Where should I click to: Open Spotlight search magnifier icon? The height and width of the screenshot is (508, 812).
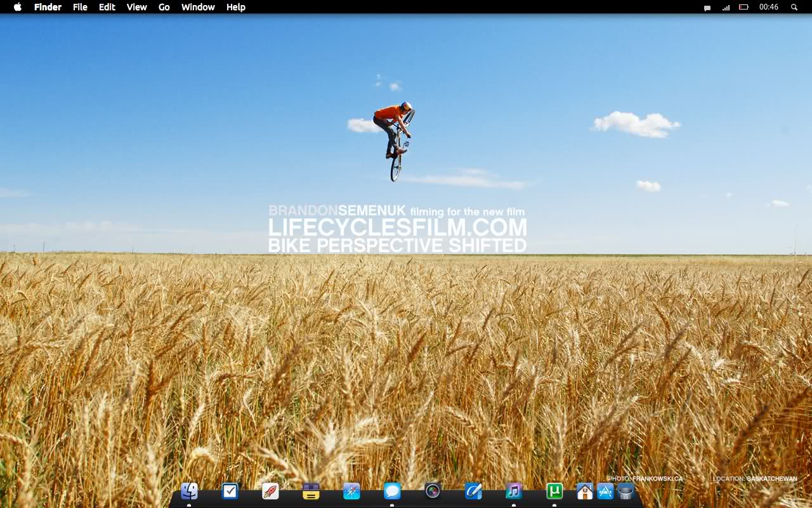pos(794,7)
